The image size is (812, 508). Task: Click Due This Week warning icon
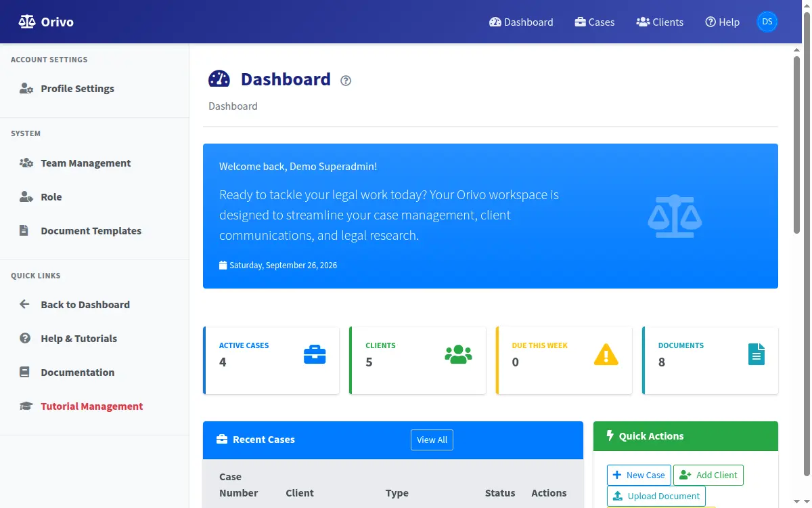606,354
